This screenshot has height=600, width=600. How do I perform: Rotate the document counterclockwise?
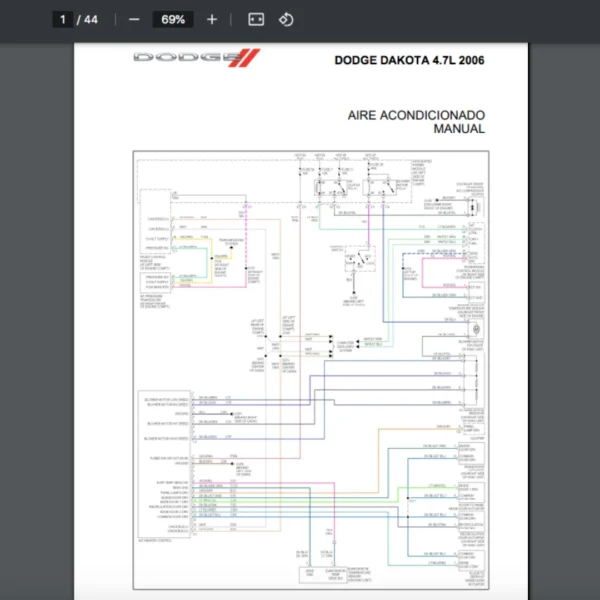coord(286,19)
